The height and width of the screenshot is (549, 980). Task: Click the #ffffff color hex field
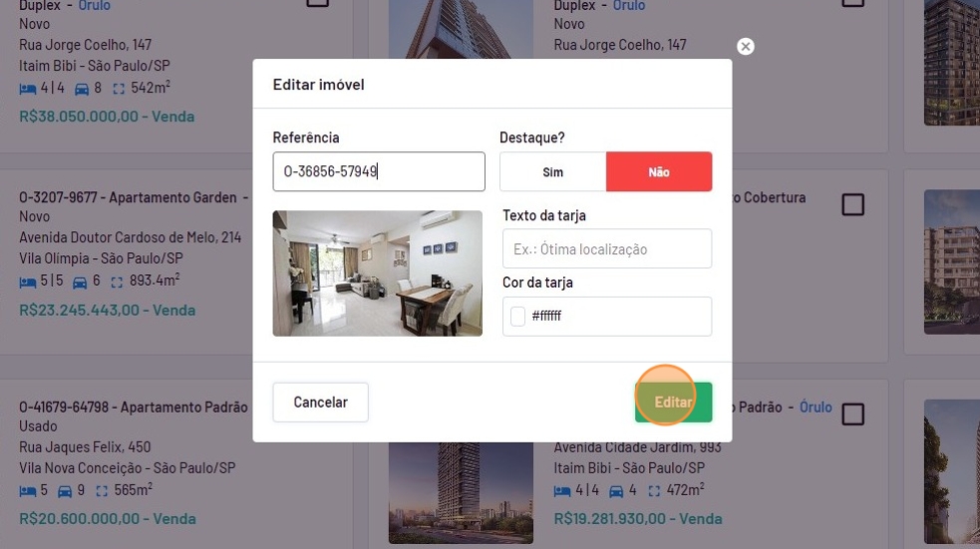pos(607,316)
